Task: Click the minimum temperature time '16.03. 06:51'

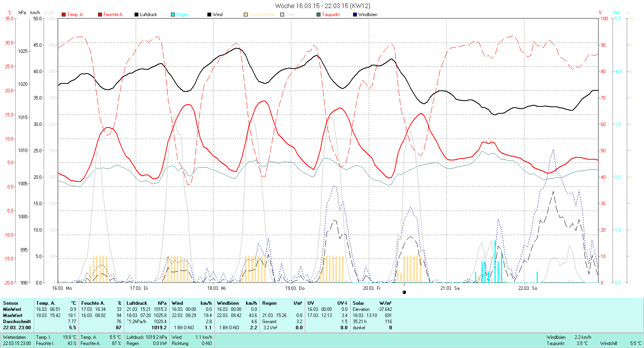Action: (x=48, y=309)
